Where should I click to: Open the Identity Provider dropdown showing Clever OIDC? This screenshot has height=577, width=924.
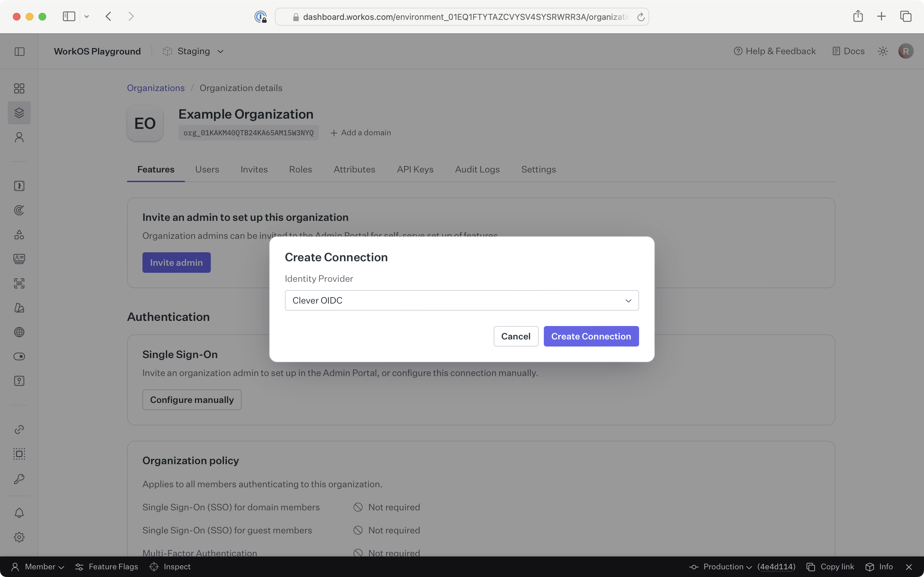point(461,300)
